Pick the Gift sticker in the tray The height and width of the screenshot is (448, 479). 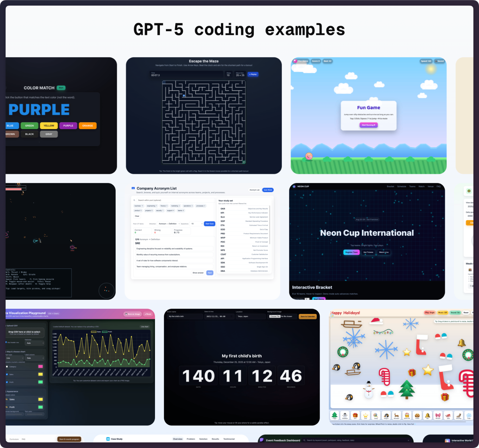coord(355,415)
